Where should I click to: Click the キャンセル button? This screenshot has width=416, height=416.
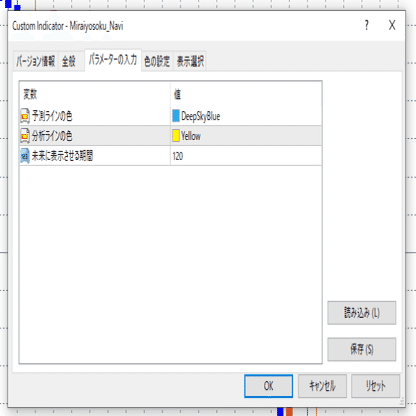(x=322, y=386)
